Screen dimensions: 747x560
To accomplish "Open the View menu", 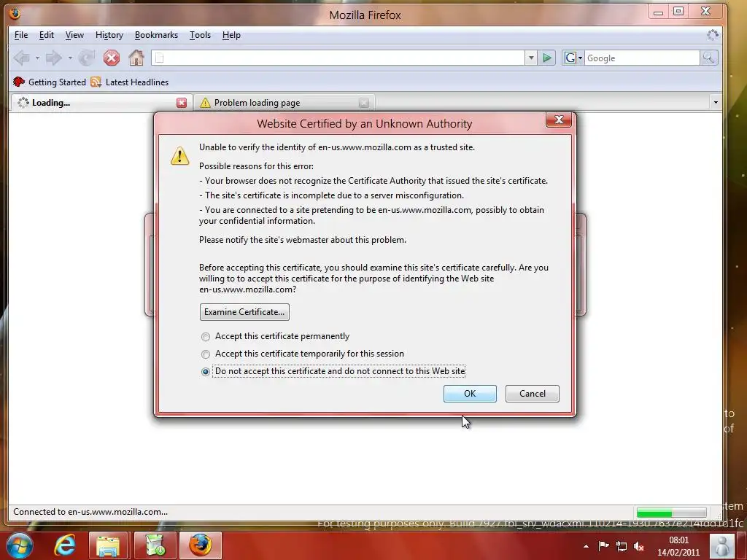I will click(x=74, y=35).
